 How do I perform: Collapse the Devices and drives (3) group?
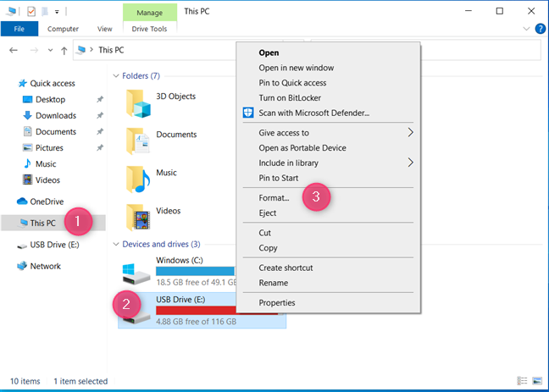tap(116, 245)
